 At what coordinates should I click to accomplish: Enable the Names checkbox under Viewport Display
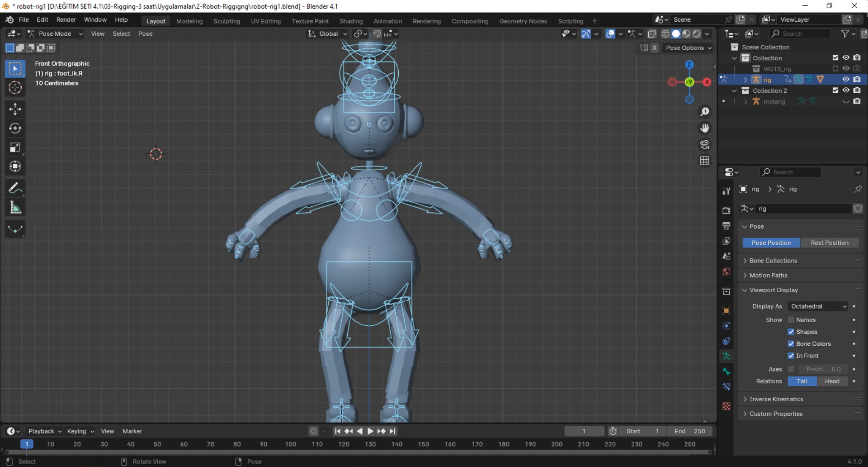click(791, 319)
